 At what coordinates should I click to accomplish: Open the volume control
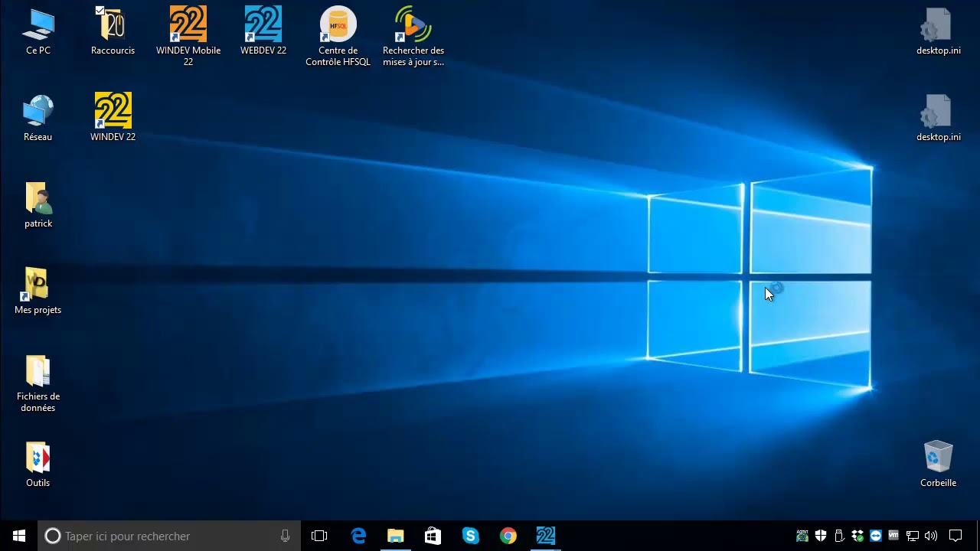tap(931, 536)
